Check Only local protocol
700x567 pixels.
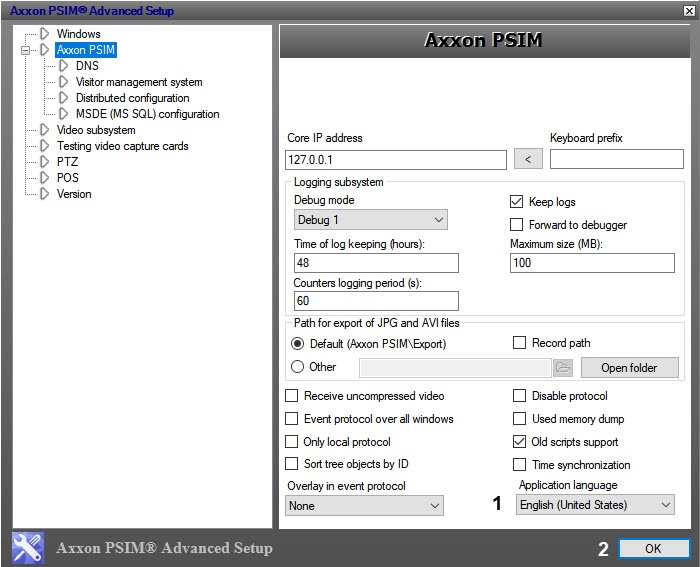click(292, 442)
